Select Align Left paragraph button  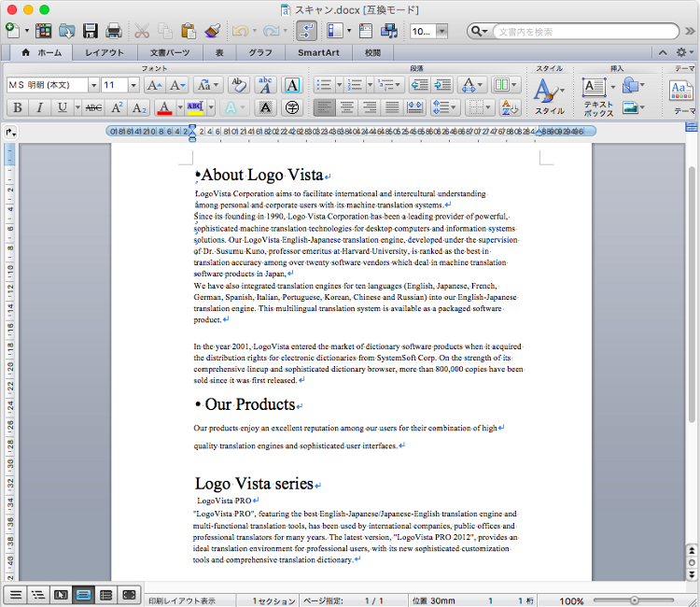pos(325,107)
